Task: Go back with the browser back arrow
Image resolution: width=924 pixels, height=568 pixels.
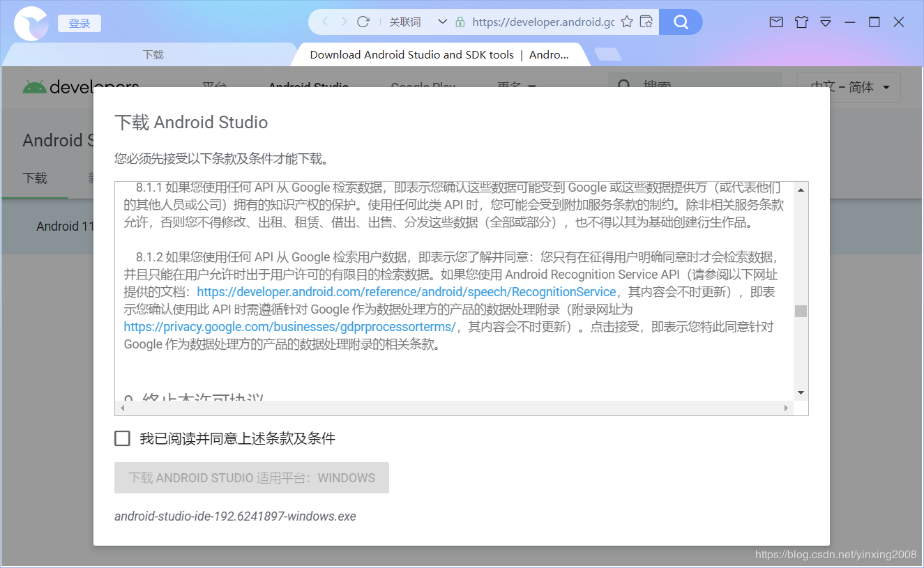Action: (x=325, y=22)
